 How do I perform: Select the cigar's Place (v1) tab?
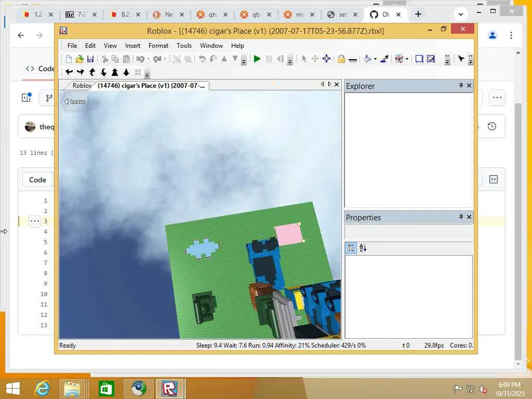pos(151,86)
